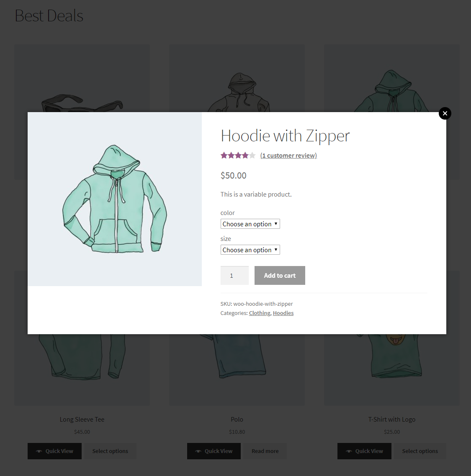This screenshot has height=476, width=471.
Task: Click the Hoodie with Zipper product image
Action: (114, 199)
